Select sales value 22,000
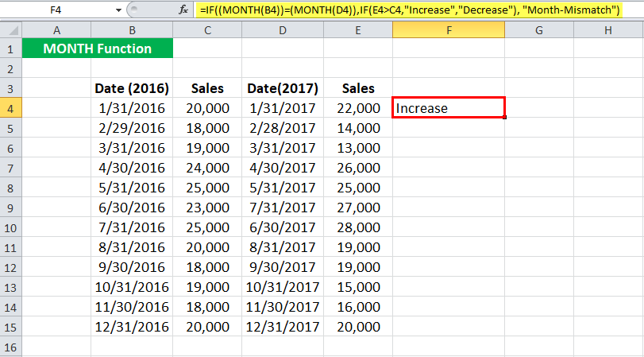 358,108
